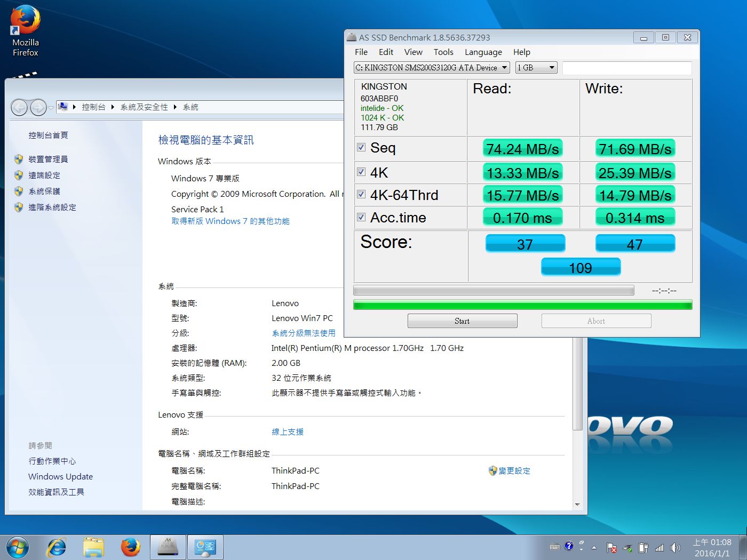Image resolution: width=747 pixels, height=560 pixels.
Task: Uncheck the Seq test checkbox
Action: tap(361, 148)
